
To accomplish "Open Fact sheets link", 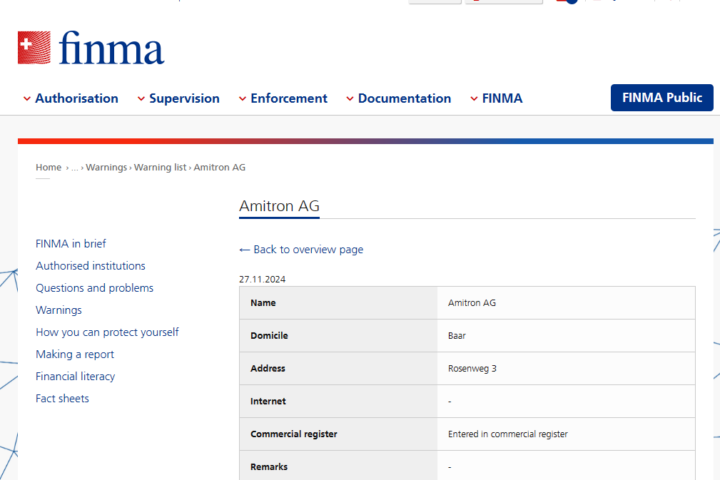I will tap(62, 398).
